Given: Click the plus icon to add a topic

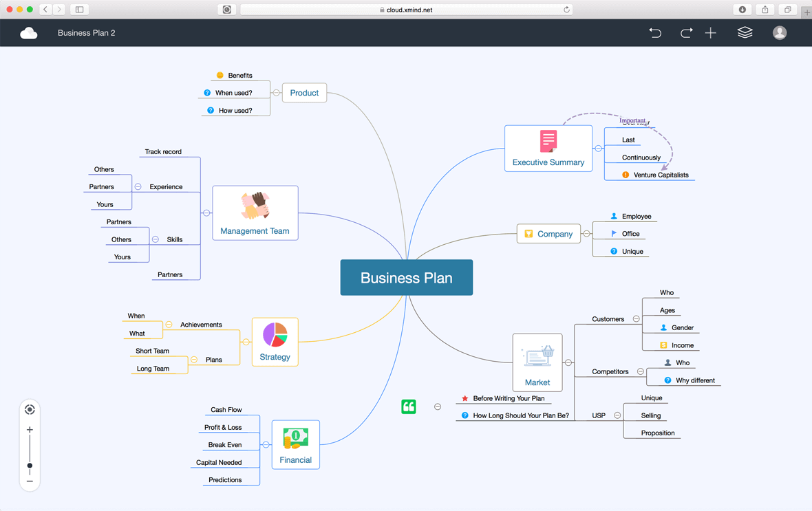Looking at the screenshot, I should click(710, 32).
